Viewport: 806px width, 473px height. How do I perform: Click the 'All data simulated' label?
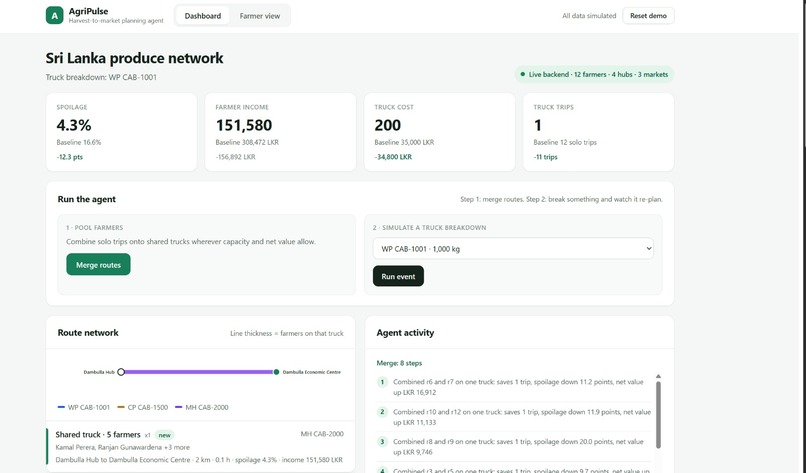[x=589, y=16]
